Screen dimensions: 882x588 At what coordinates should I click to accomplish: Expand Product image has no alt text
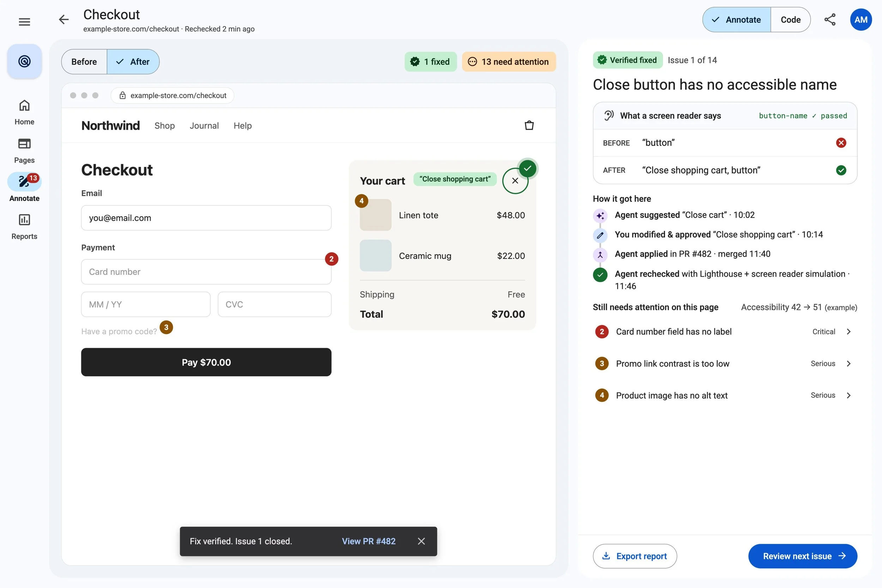pyautogui.click(x=725, y=395)
